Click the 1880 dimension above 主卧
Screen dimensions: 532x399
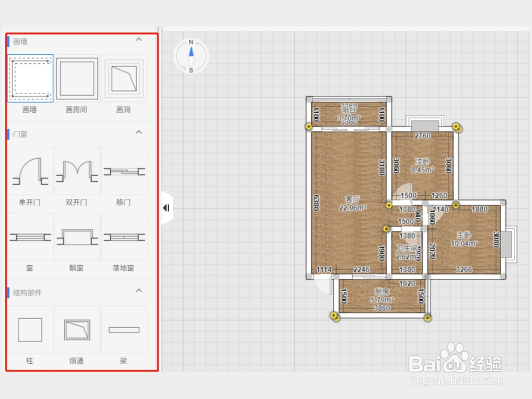(479, 210)
